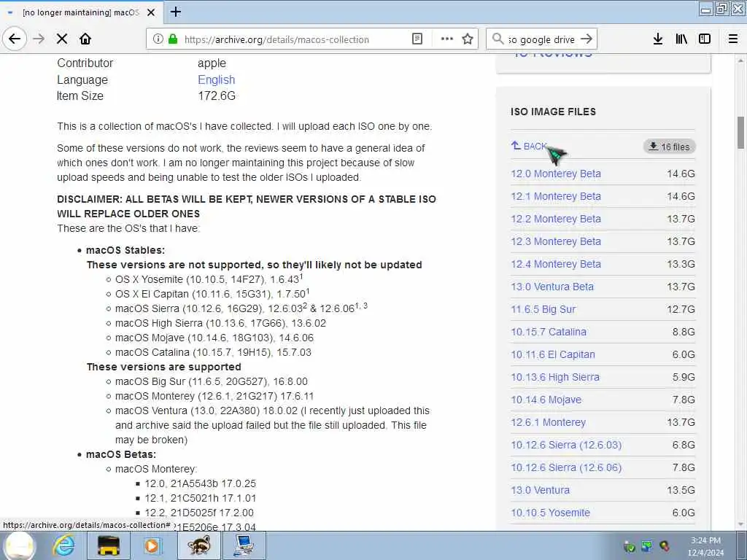Click the page vertical scrollbar thumb
Image resolution: width=747 pixels, height=560 pixels.
pos(740,133)
